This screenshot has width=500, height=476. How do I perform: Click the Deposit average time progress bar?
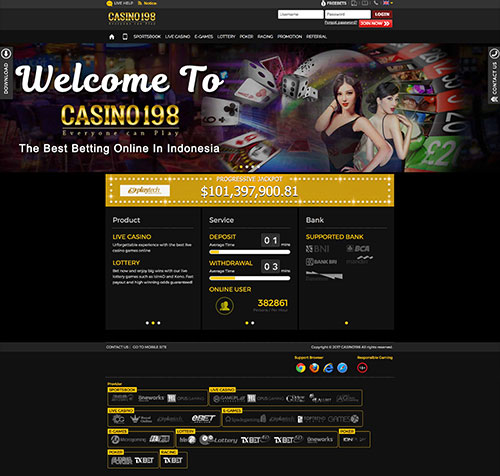tap(250, 252)
